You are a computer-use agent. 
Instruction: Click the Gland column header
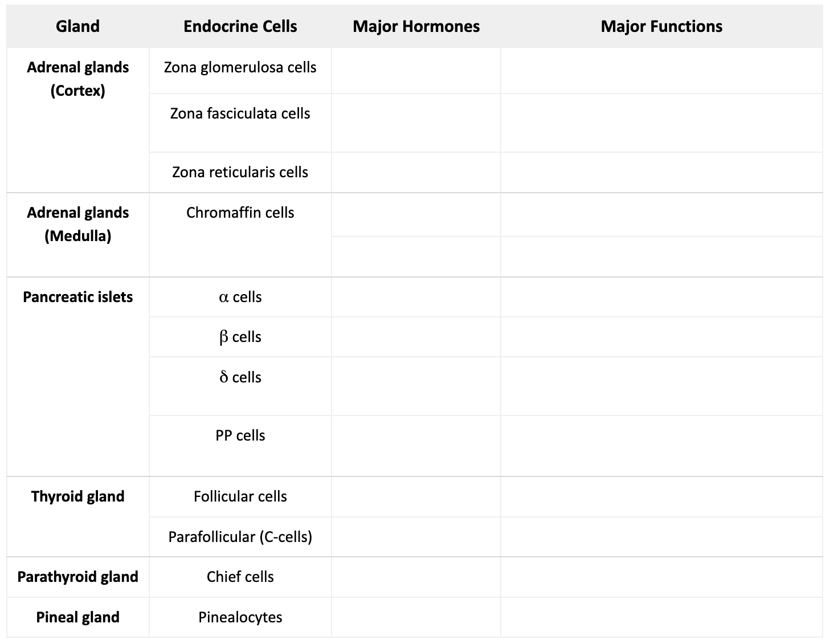click(77, 26)
